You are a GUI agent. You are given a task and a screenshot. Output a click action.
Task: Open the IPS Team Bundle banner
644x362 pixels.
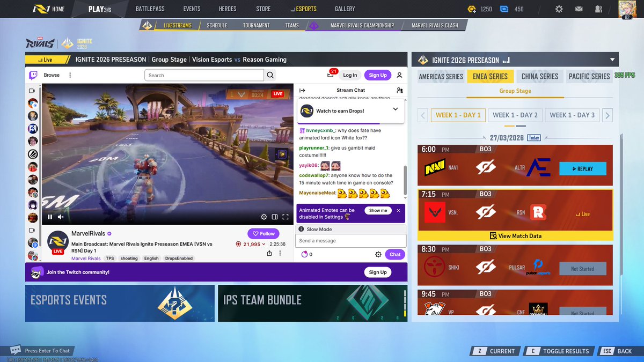(312, 303)
